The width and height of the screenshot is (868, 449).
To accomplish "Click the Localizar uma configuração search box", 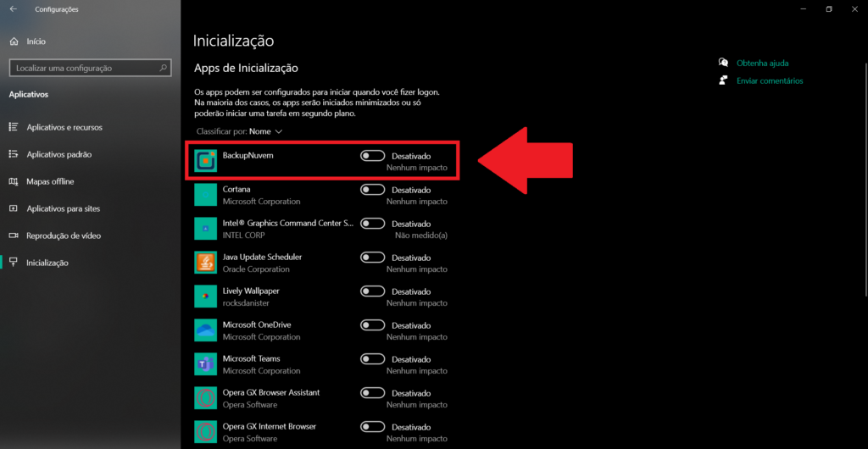I will (x=90, y=68).
